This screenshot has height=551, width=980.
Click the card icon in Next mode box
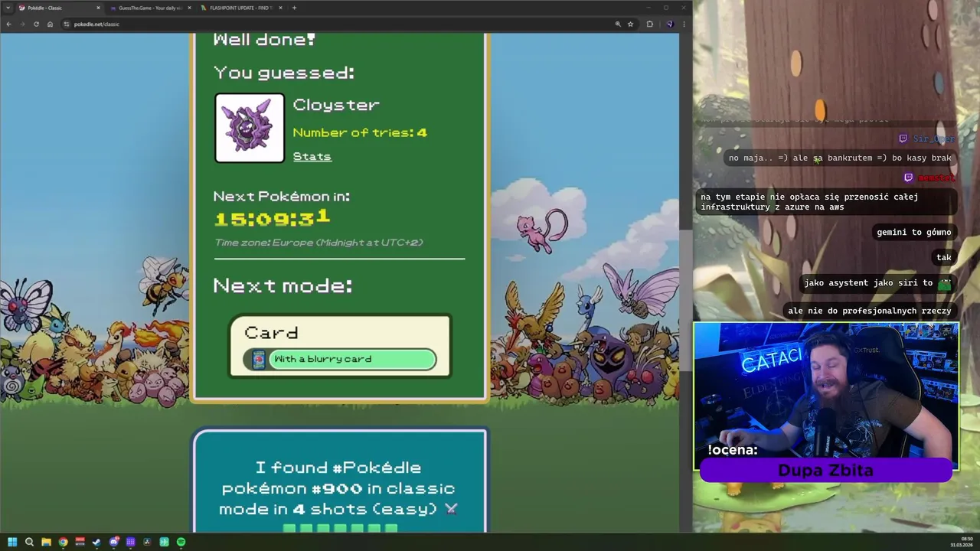[x=259, y=359]
